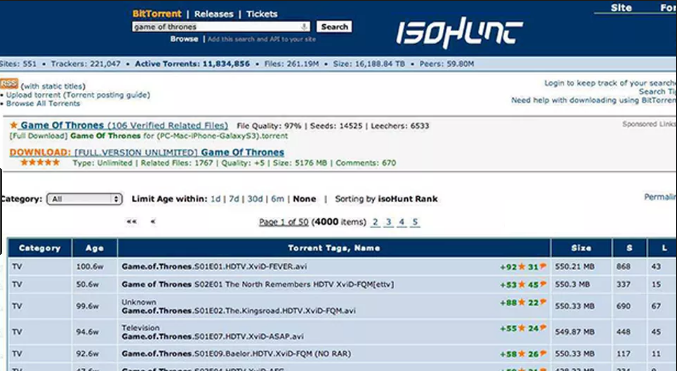Open the Releases tab
The image size is (677, 371).
click(x=214, y=14)
